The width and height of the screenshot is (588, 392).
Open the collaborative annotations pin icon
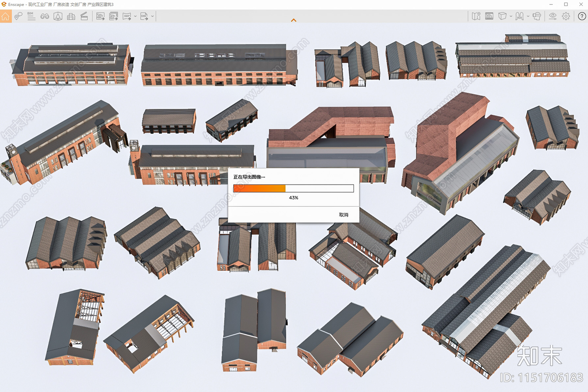[x=18, y=16]
